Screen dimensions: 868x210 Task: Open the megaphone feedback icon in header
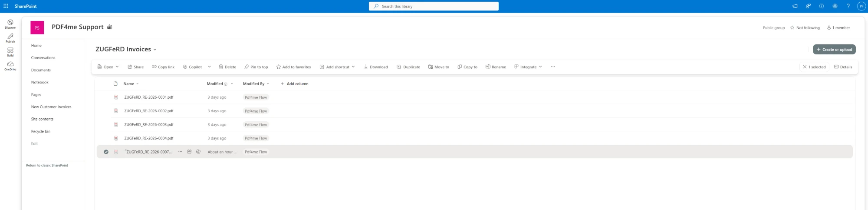coord(795,6)
